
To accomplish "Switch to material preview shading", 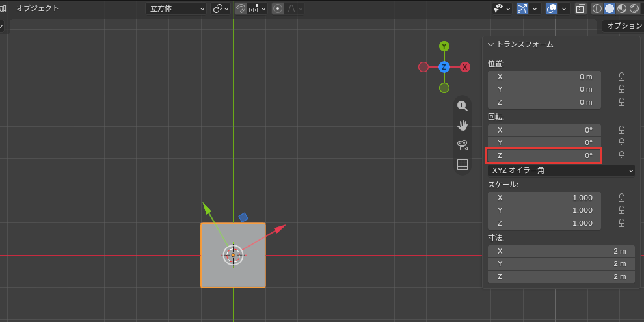I will [x=622, y=8].
